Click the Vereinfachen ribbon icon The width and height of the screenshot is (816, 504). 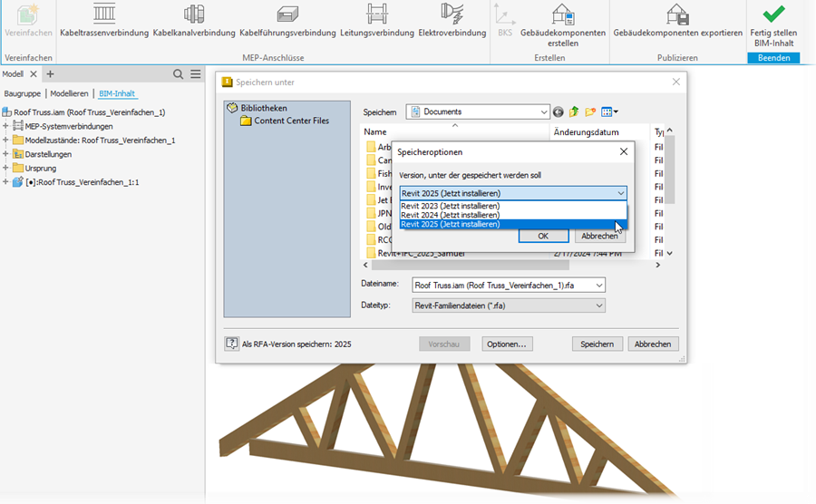(x=28, y=14)
